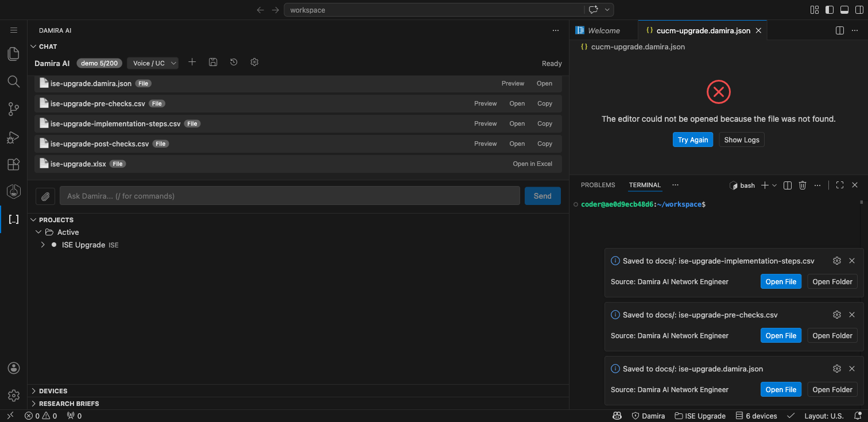Open File for ise-upgrade-implementation-steps.csv notification

[781, 281]
